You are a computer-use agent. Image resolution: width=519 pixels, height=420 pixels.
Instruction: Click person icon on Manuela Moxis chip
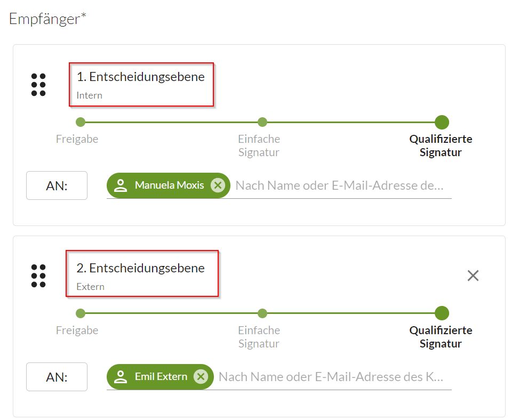[x=121, y=185]
